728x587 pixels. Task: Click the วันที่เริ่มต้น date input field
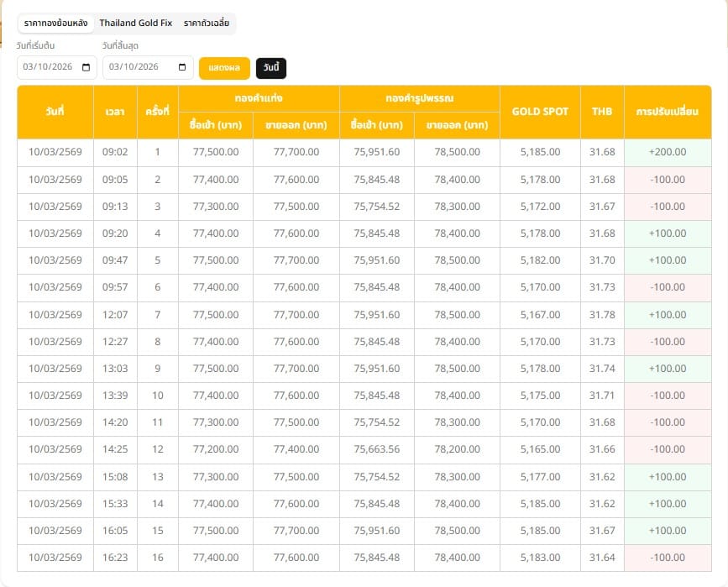50,67
